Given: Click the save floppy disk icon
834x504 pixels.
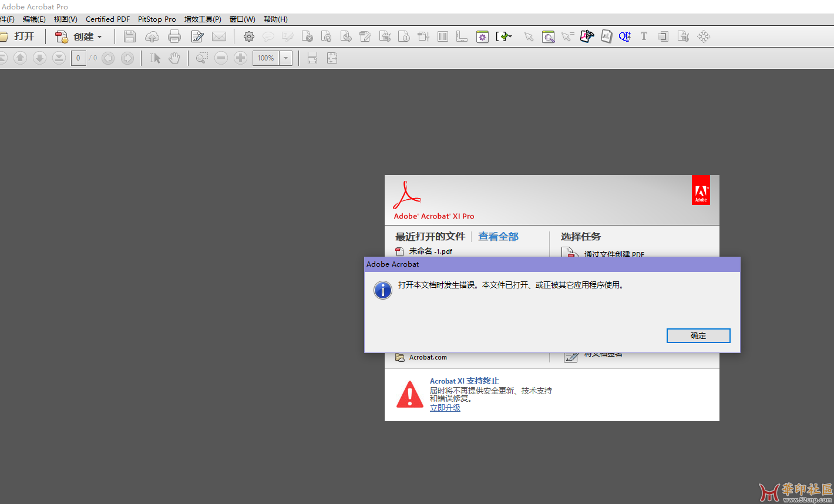Looking at the screenshot, I should click(130, 36).
